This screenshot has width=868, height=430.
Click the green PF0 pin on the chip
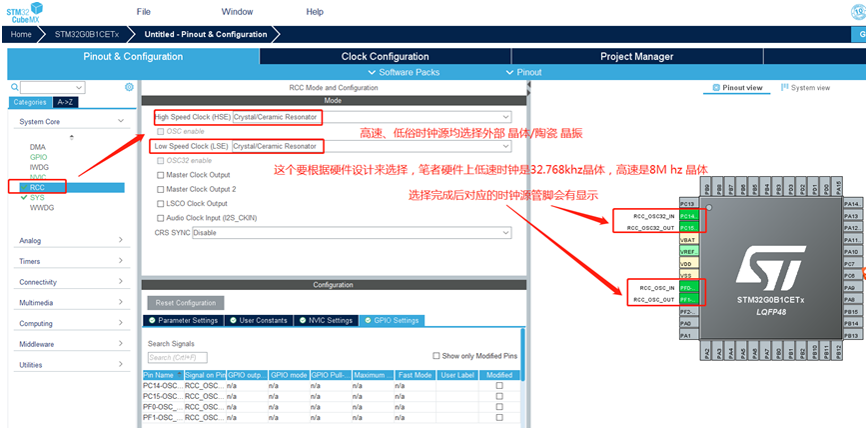click(688, 288)
